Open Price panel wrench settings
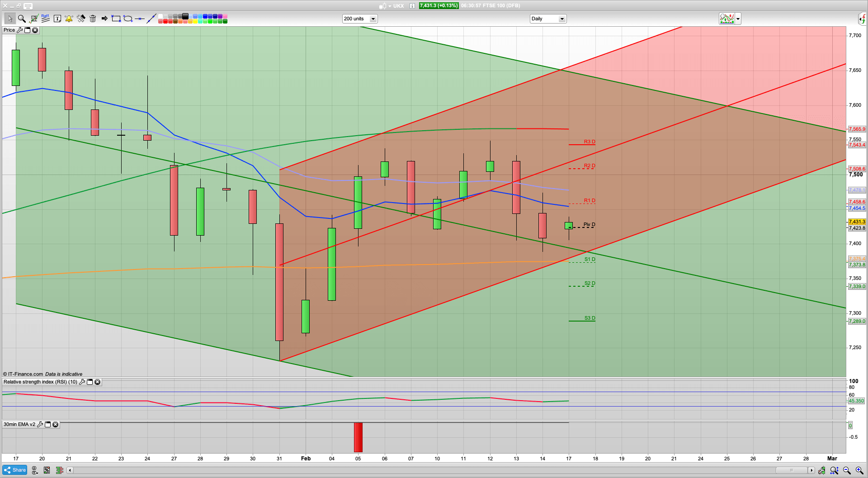The height and width of the screenshot is (478, 868). pos(19,30)
